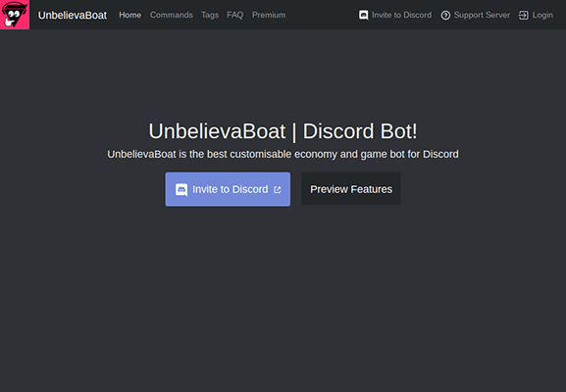This screenshot has height=392, width=566.
Task: Click the Preview Features button
Action: point(351,189)
